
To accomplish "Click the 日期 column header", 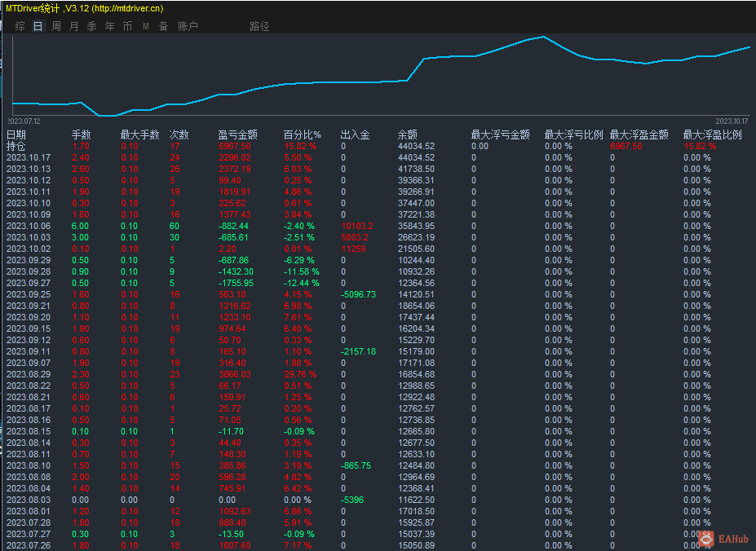I will [16, 134].
